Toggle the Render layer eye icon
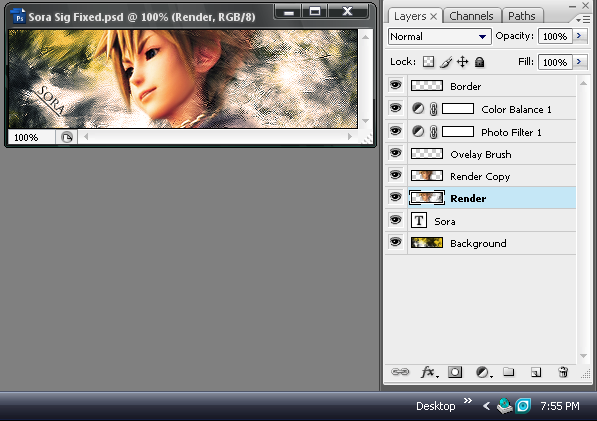 click(x=396, y=197)
